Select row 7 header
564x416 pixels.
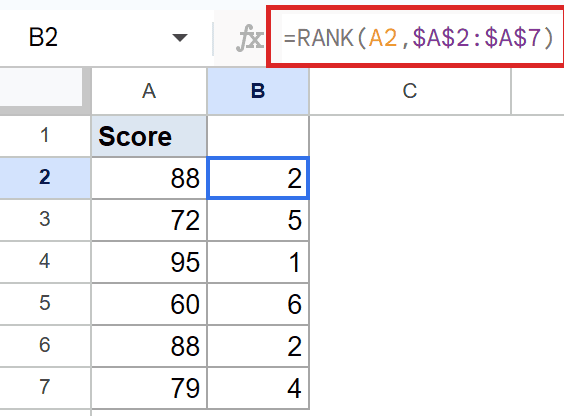(x=45, y=388)
